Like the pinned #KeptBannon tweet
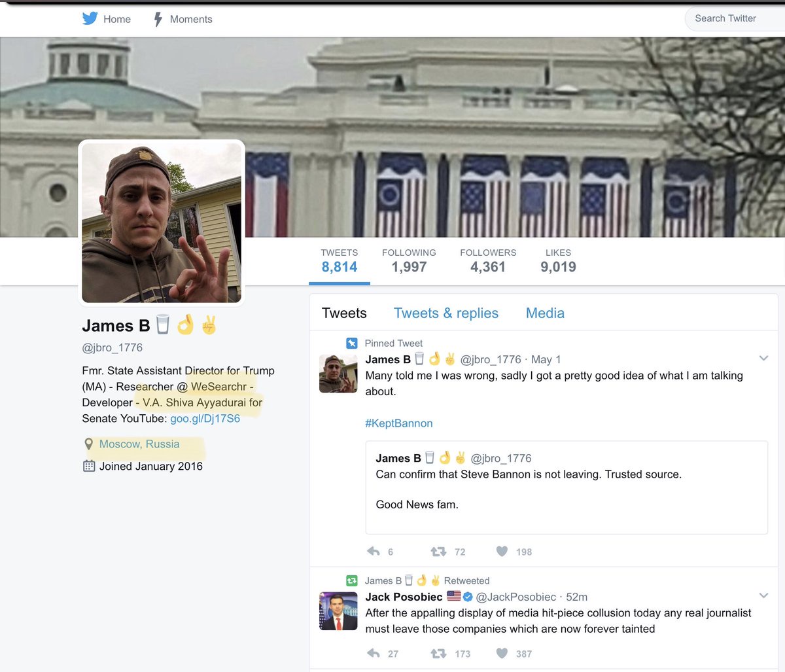 click(x=502, y=552)
